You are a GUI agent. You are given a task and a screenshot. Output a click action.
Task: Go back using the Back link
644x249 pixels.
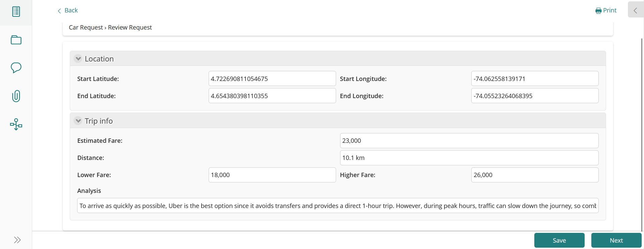(x=68, y=10)
